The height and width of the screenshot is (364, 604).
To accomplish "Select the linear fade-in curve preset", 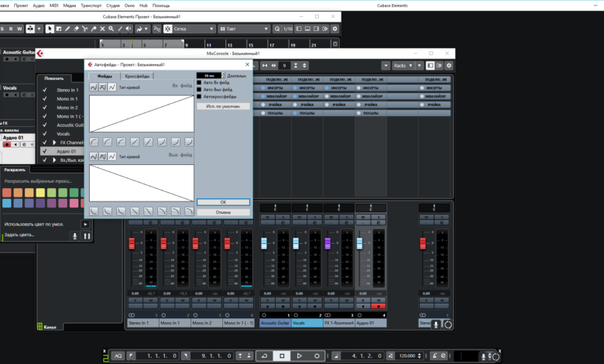I will (x=135, y=142).
